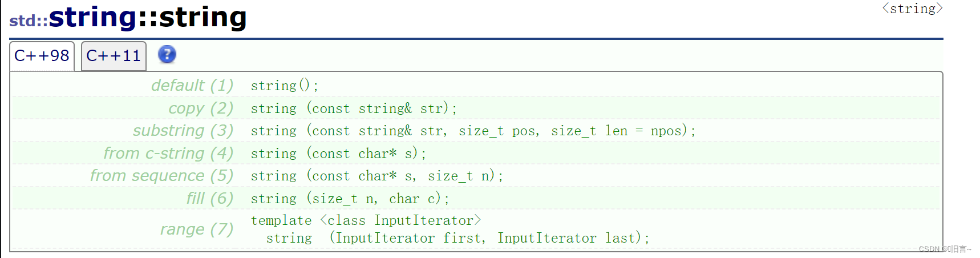Screen dimensions: 980x258
Task: Click the string (const char* s) signature
Action: (x=338, y=154)
